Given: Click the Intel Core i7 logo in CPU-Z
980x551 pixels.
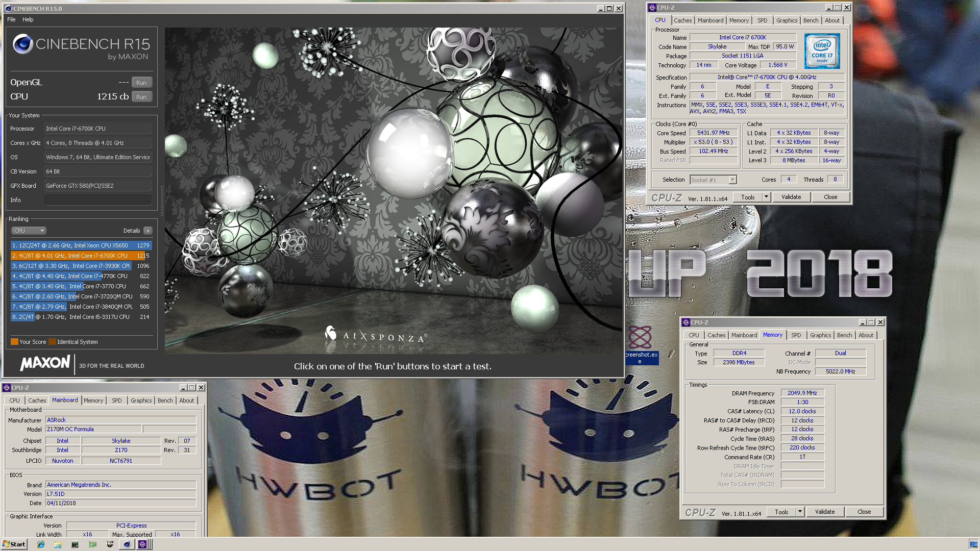Looking at the screenshot, I should click(x=822, y=51).
